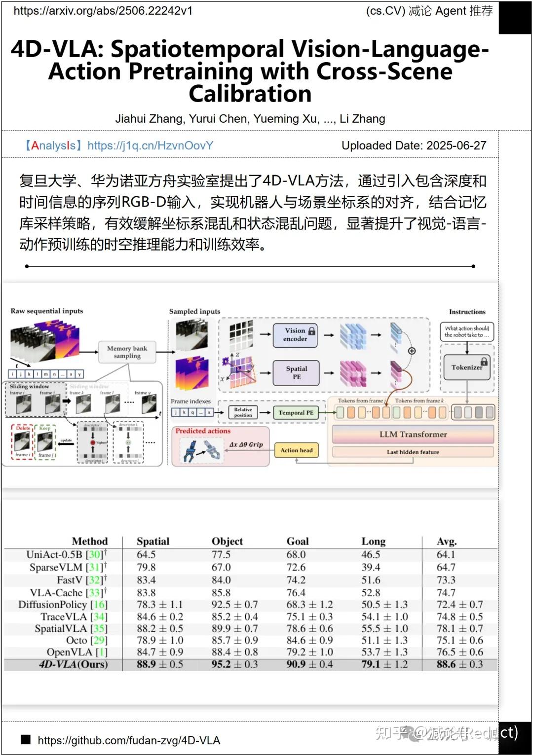Expand the Memory bank sampling block
Screen dimensions: 533x756
pos(127,352)
